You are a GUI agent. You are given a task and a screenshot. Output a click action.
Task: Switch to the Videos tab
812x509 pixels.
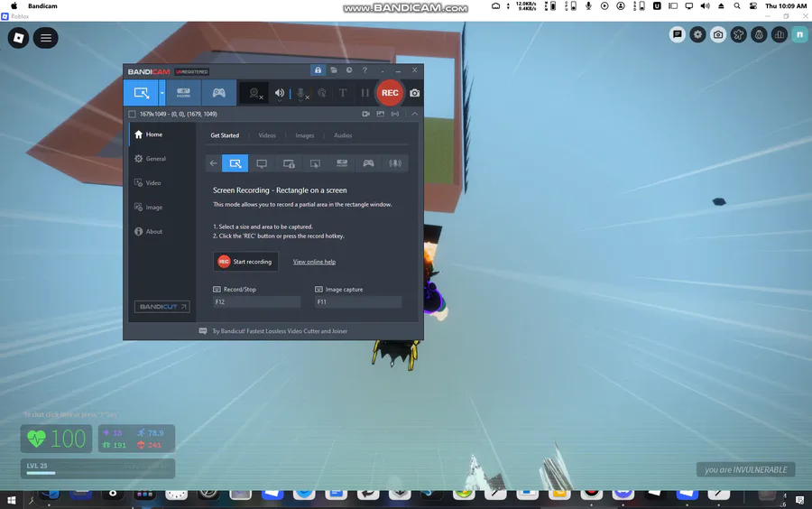[267, 135]
